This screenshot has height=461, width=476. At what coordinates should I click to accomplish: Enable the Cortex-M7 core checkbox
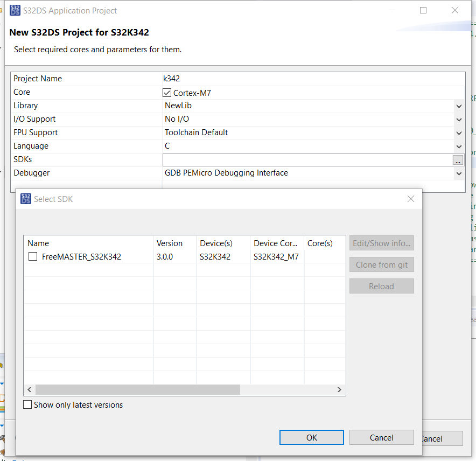pyautogui.click(x=167, y=92)
